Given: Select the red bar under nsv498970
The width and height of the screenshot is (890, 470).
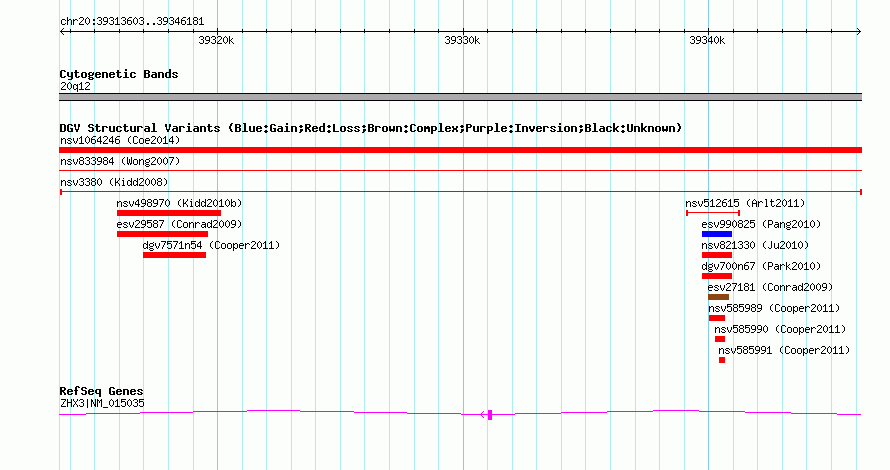Looking at the screenshot, I should click(x=169, y=213).
